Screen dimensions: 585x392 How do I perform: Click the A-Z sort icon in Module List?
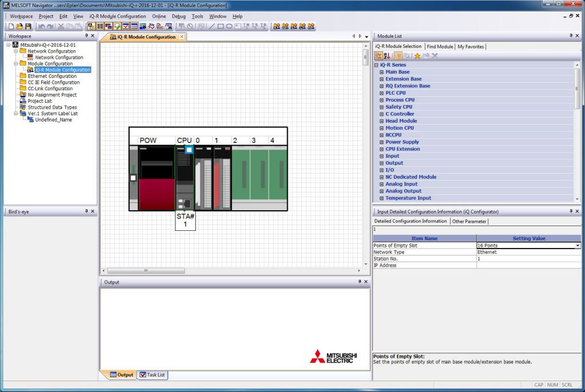coord(387,55)
